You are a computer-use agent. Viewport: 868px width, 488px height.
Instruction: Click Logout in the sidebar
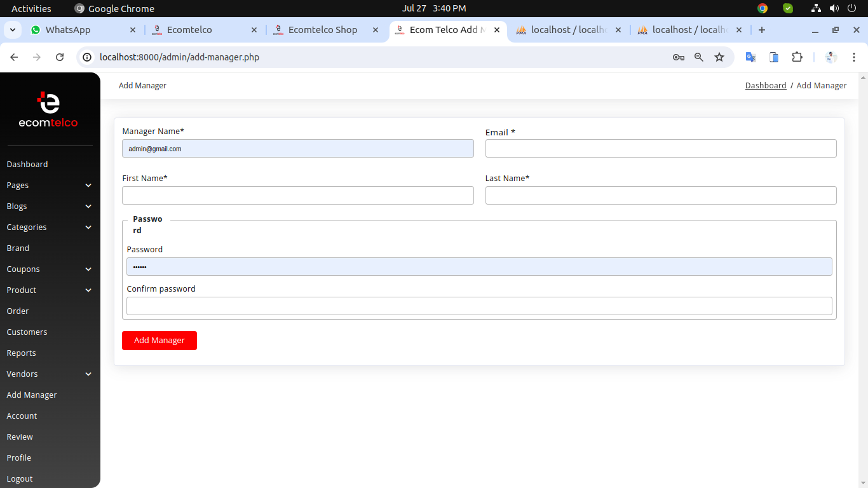[20, 478]
